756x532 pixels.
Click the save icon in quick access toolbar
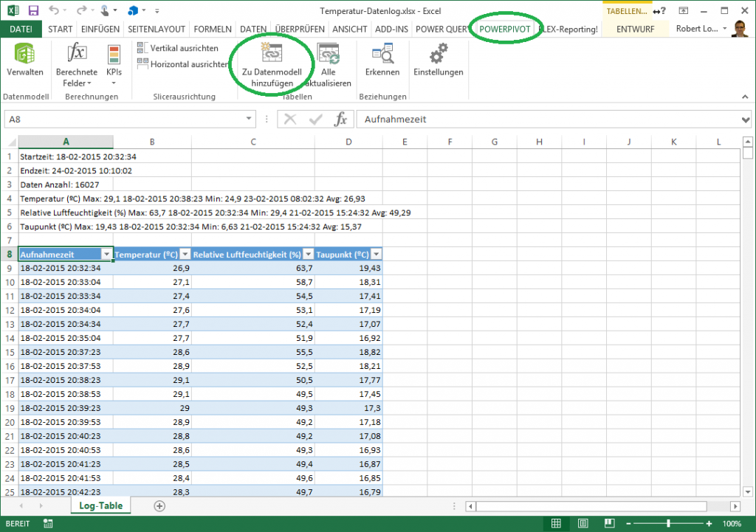33,10
